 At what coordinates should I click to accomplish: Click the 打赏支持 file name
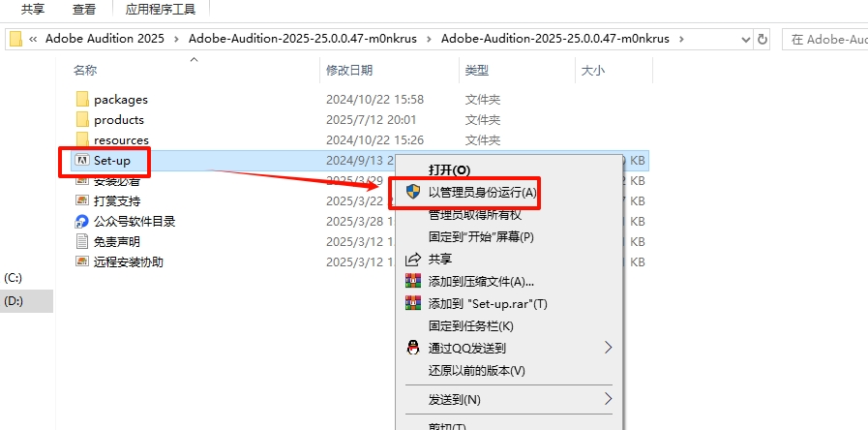coord(117,200)
